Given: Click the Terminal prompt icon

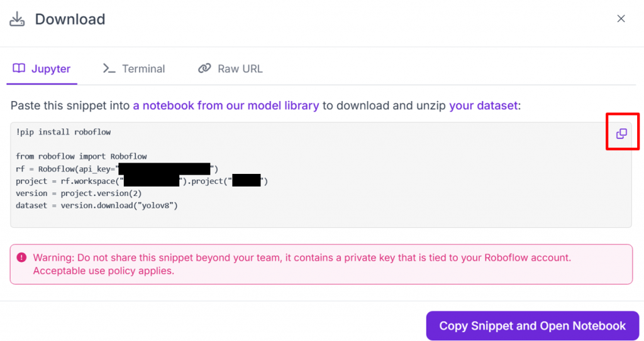Looking at the screenshot, I should pos(109,68).
